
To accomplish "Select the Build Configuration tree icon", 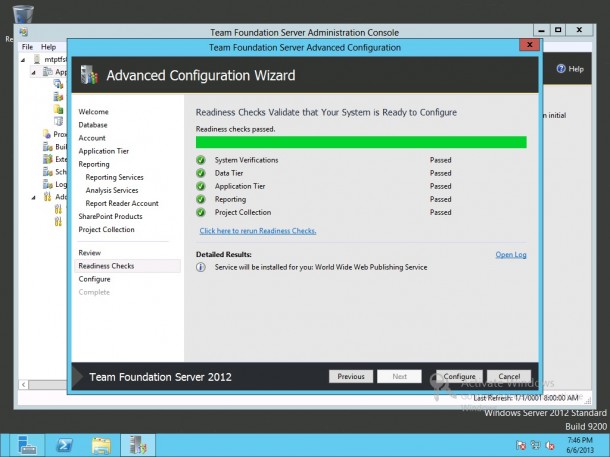I will tap(47, 147).
